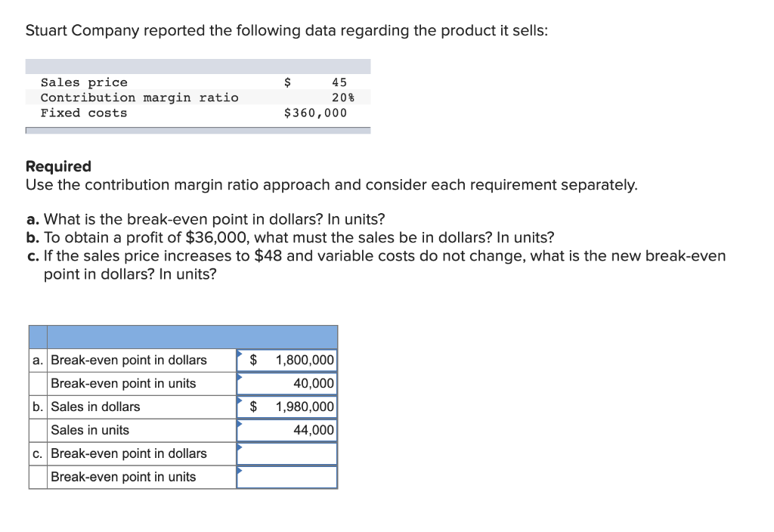Select the "Sales in units" row label
Screen dimensions: 774x532
pyautogui.click(x=90, y=431)
